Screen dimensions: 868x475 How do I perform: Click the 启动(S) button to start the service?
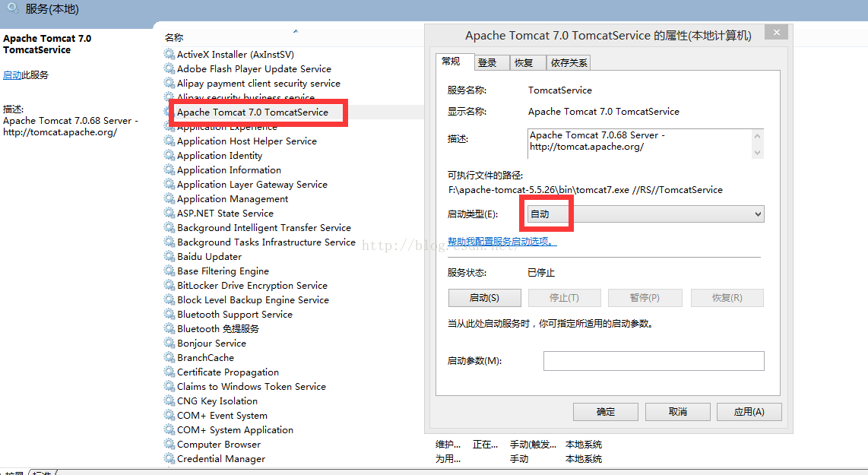[x=484, y=297]
